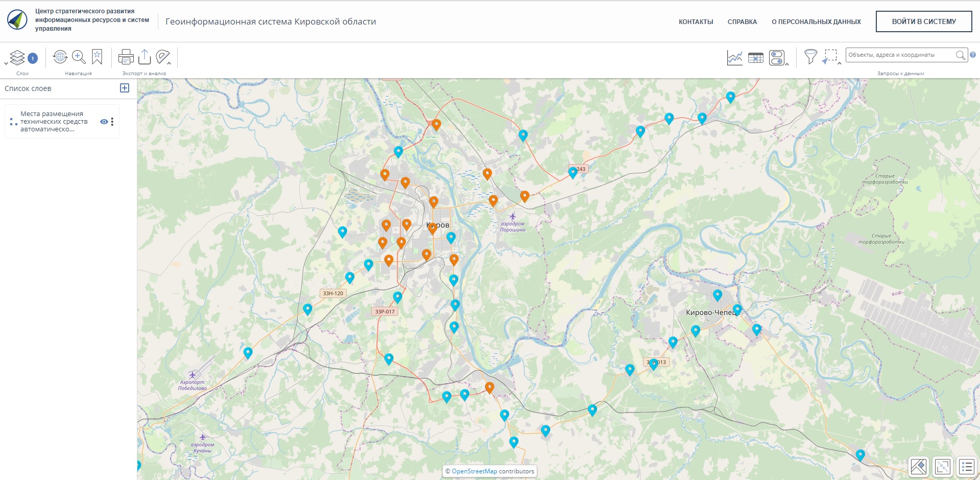This screenshot has width=980, height=480.
Task: Click the stacked layers icon in toolbar
Action: click(17, 58)
